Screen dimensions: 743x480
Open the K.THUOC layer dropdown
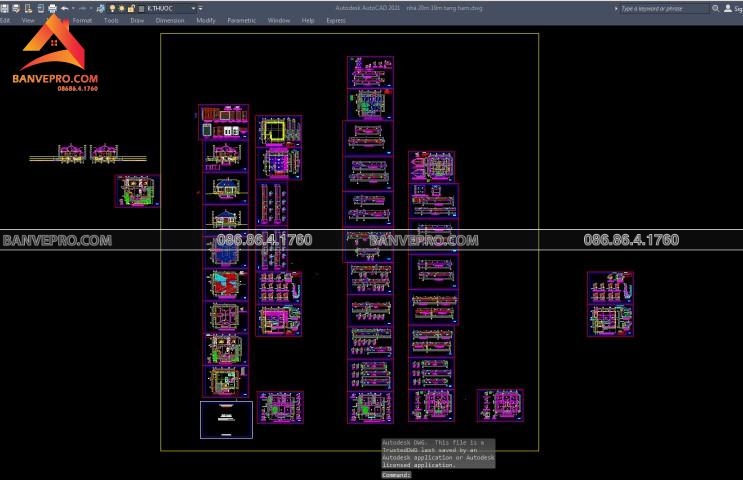point(193,9)
